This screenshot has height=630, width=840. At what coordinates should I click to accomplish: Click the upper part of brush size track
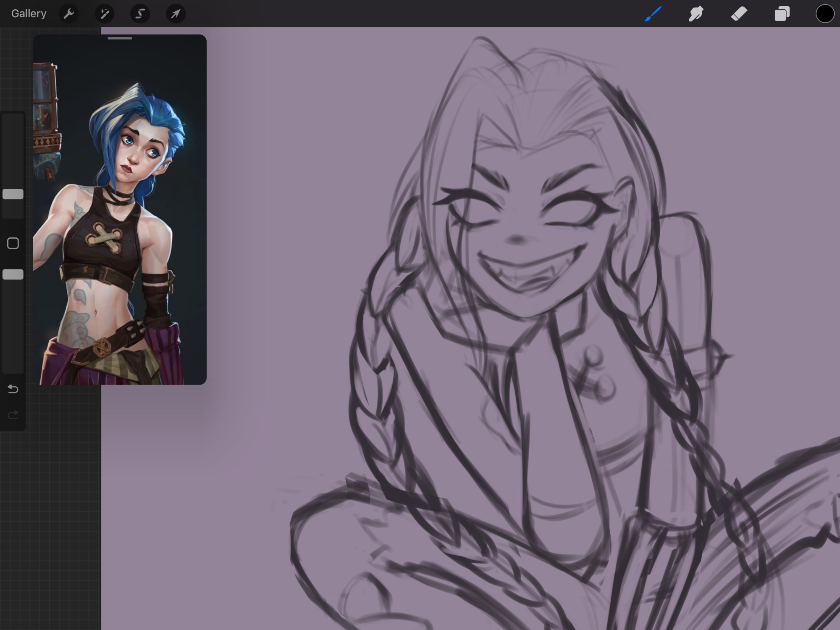coord(13,147)
